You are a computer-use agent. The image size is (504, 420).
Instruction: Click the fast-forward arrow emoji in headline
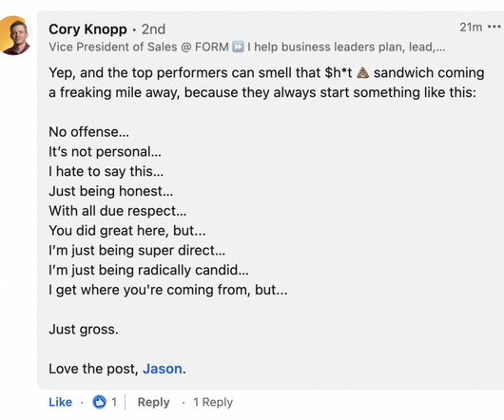coord(238,47)
